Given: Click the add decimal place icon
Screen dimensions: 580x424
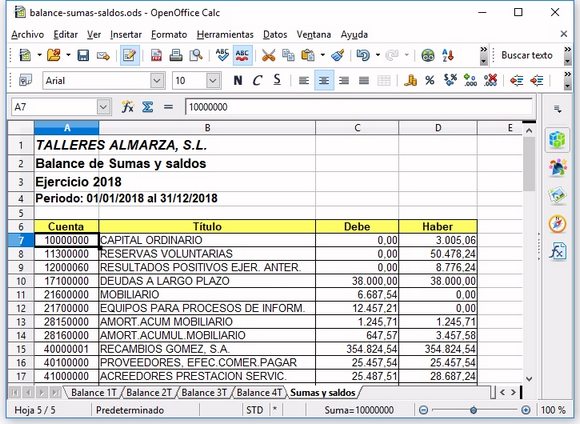Looking at the screenshot, I should (x=470, y=80).
